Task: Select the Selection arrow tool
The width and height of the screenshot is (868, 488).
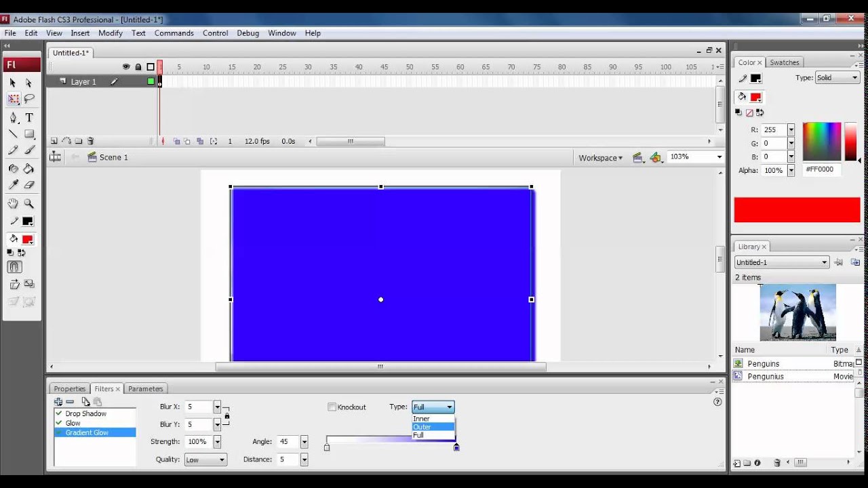Action: (x=13, y=83)
